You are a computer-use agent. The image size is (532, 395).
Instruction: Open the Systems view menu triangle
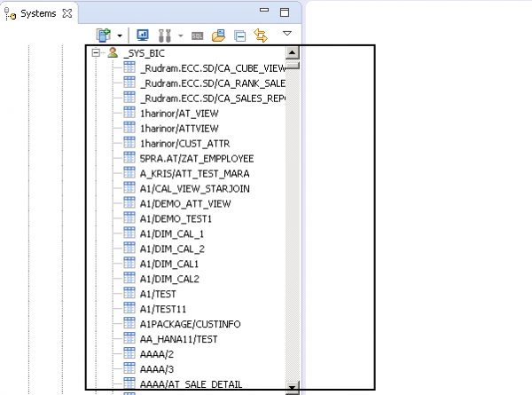(287, 33)
